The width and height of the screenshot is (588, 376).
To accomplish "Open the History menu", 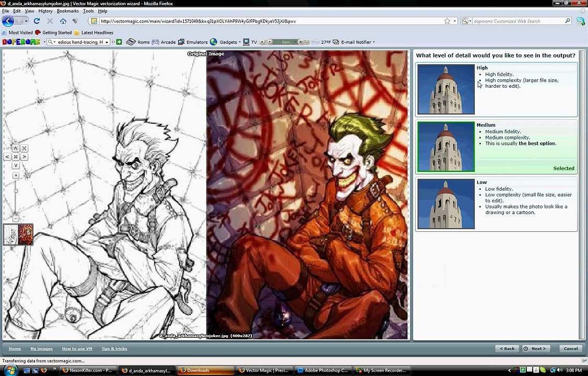I will (45, 11).
